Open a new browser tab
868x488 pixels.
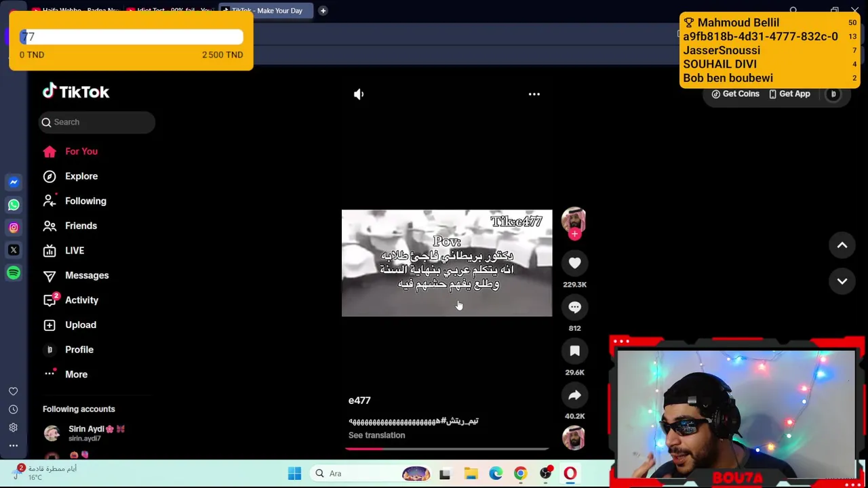(323, 10)
